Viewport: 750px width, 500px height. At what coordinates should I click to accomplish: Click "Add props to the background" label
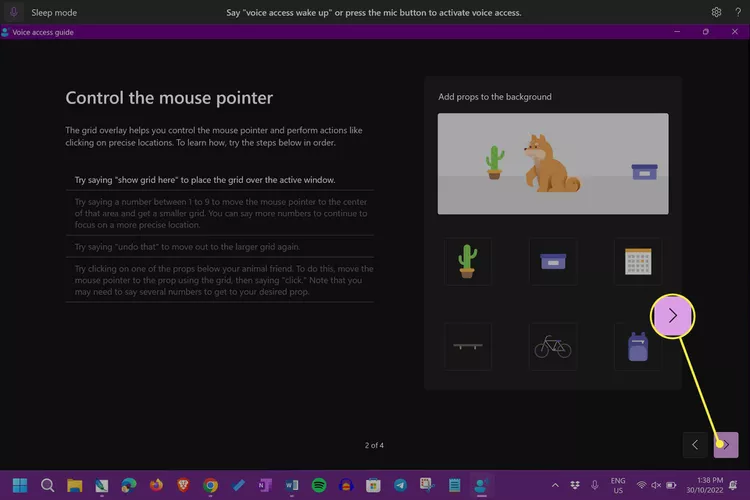point(495,97)
